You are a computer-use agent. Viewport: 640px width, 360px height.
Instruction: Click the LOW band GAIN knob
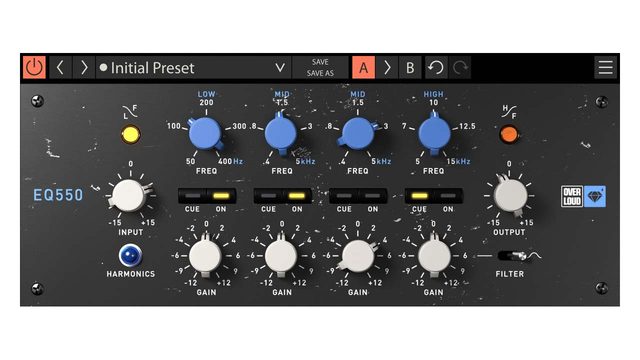click(x=205, y=256)
